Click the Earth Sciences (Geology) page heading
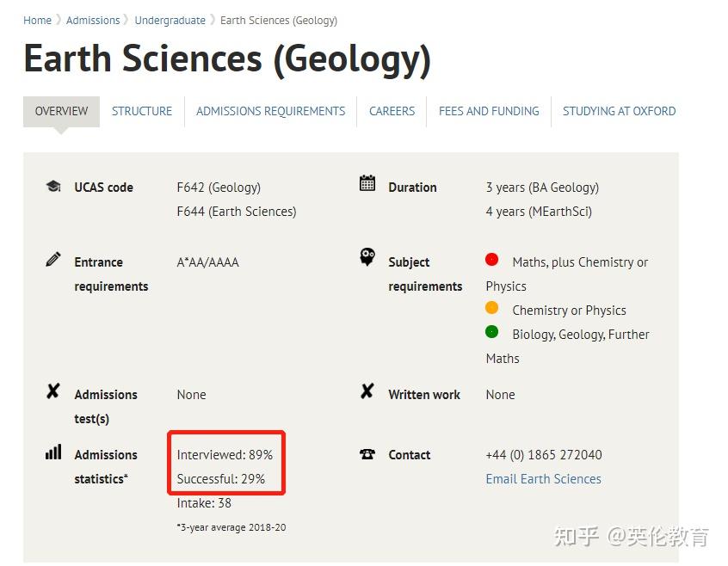Viewport: 728px width, 566px height. coord(226,58)
